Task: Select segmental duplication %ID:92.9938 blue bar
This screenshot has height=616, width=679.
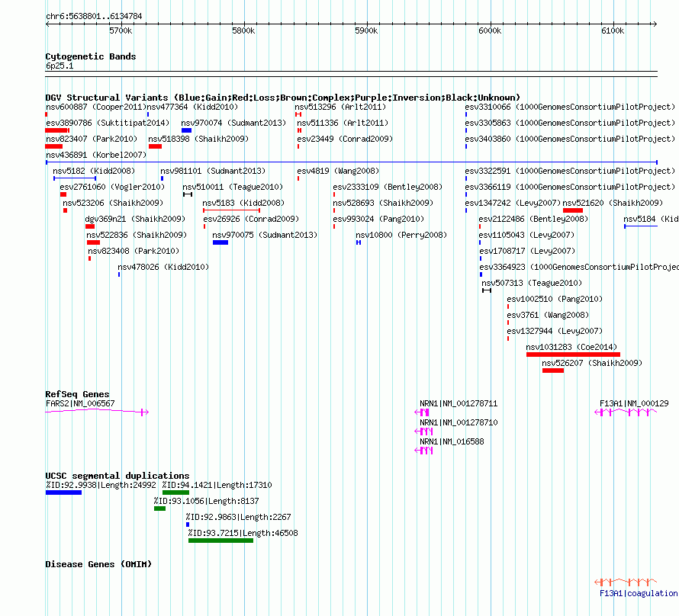Action: (63, 492)
